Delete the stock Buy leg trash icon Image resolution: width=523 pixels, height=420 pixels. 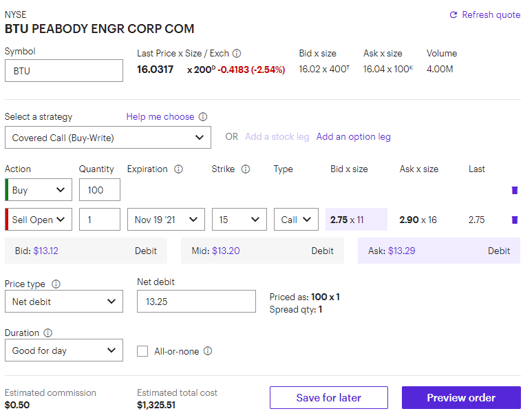[515, 190]
